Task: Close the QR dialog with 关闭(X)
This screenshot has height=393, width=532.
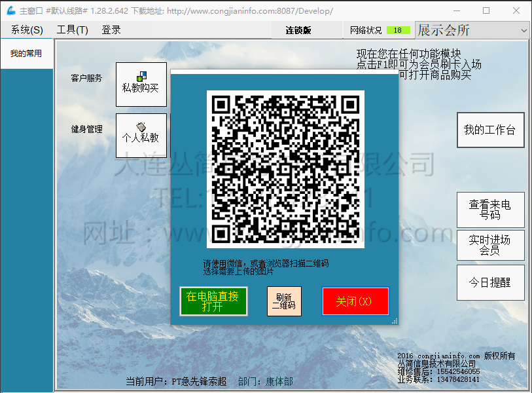Action: (355, 301)
